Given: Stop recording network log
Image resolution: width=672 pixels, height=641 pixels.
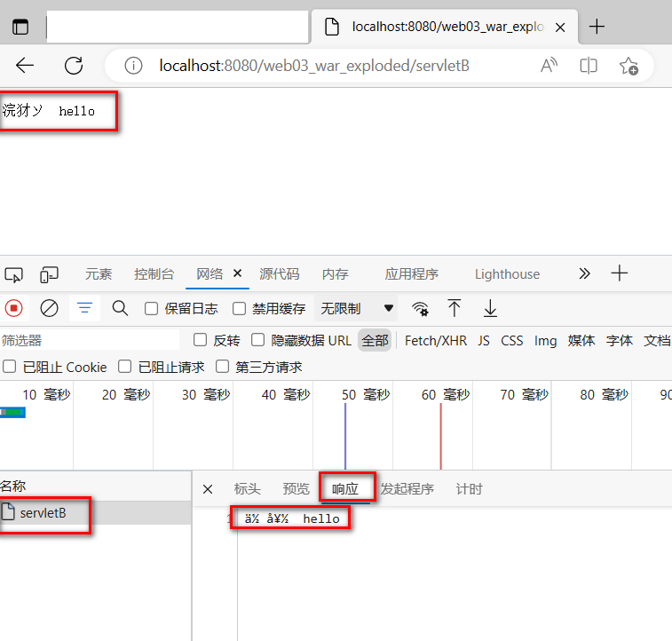Looking at the screenshot, I should [13, 308].
